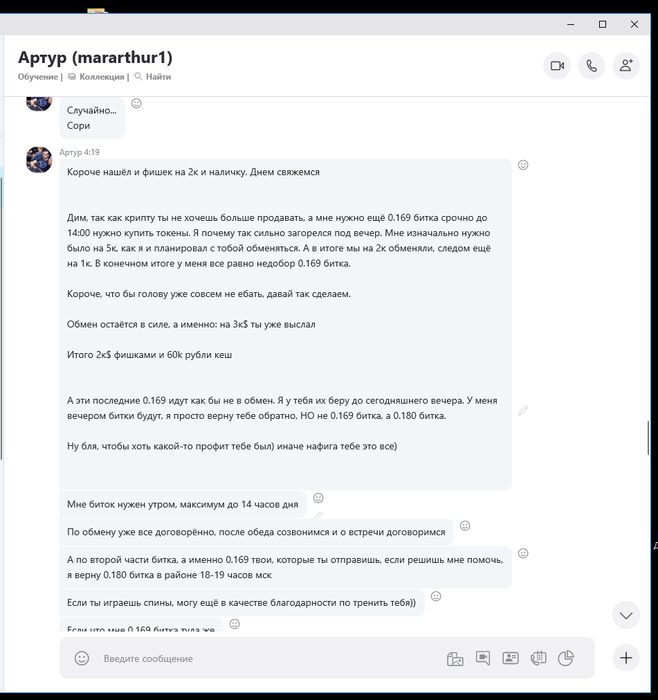The image size is (658, 700).
Task: Open the Обучение link in header
Action: [38, 77]
